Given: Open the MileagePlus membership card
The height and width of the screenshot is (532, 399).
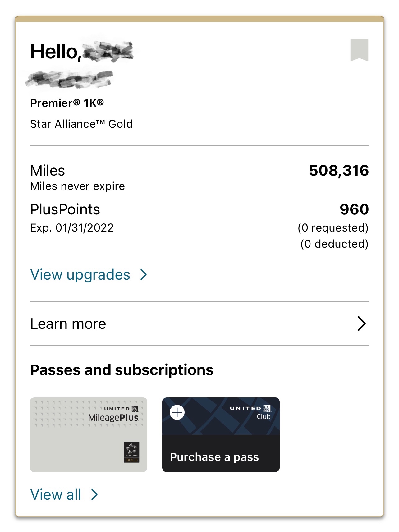Looking at the screenshot, I should pos(89,435).
